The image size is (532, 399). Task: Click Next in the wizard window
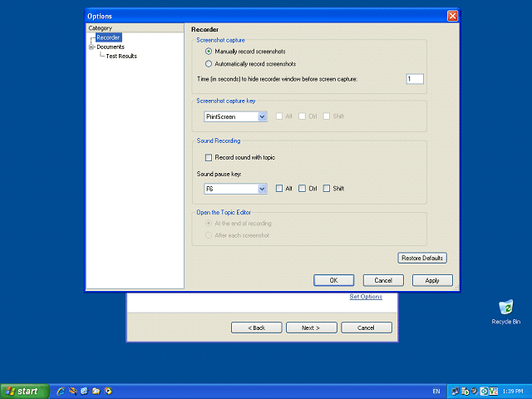coord(311,328)
